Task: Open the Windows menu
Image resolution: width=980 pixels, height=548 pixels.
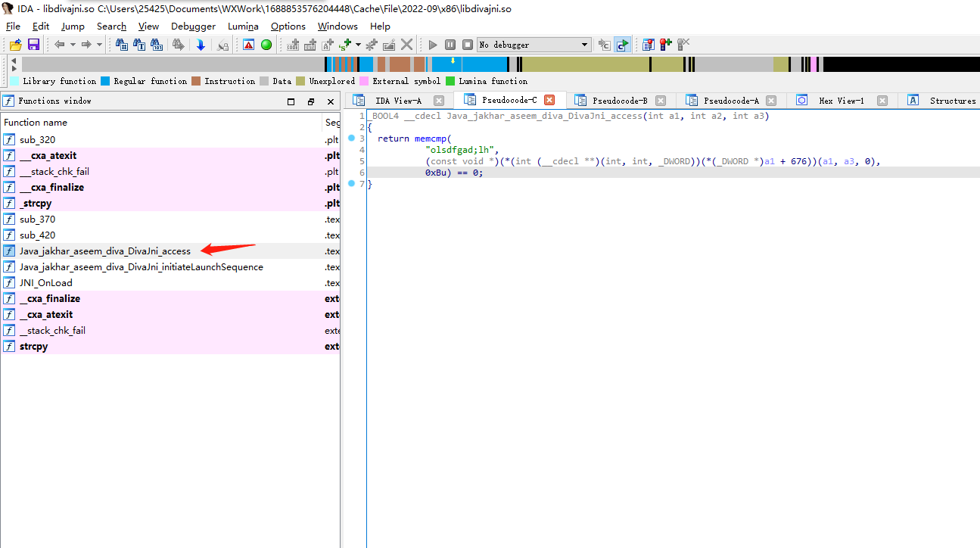Action: [338, 26]
